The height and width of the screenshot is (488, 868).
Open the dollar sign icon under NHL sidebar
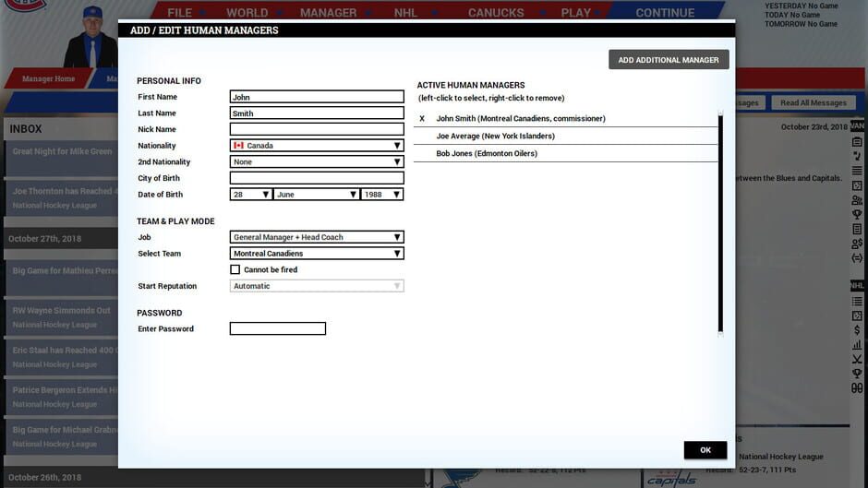857,330
